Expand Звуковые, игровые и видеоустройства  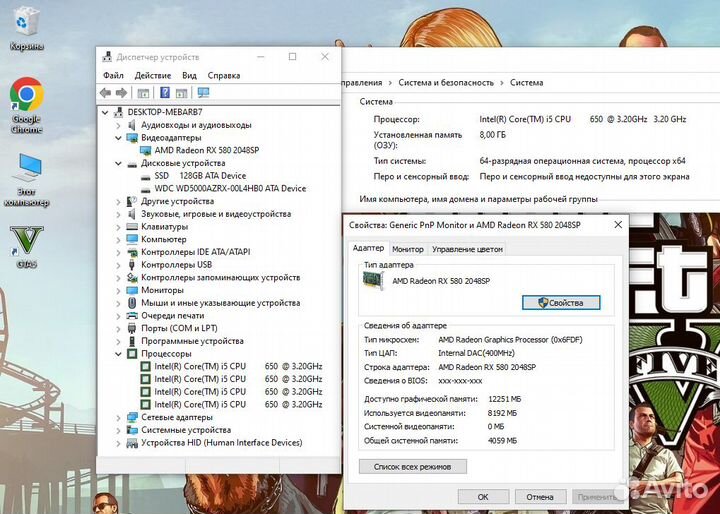(x=118, y=214)
